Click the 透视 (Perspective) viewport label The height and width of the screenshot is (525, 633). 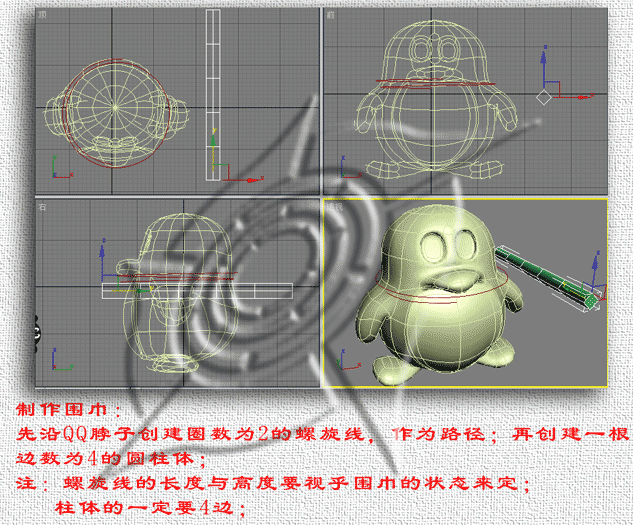click(x=335, y=206)
